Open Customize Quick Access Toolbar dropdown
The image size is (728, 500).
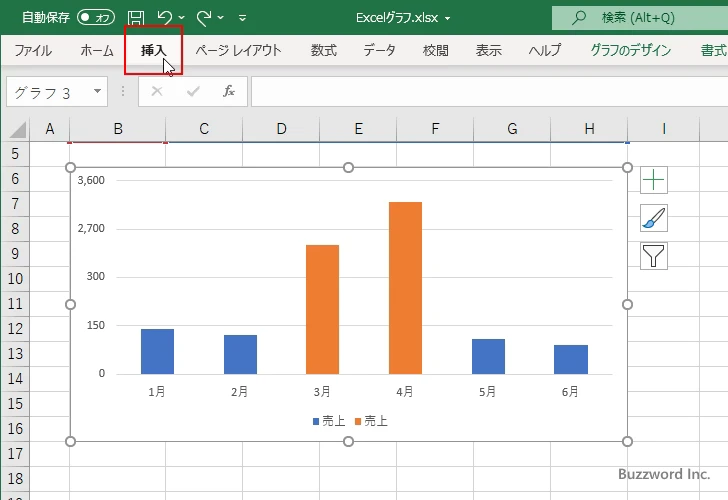point(242,18)
